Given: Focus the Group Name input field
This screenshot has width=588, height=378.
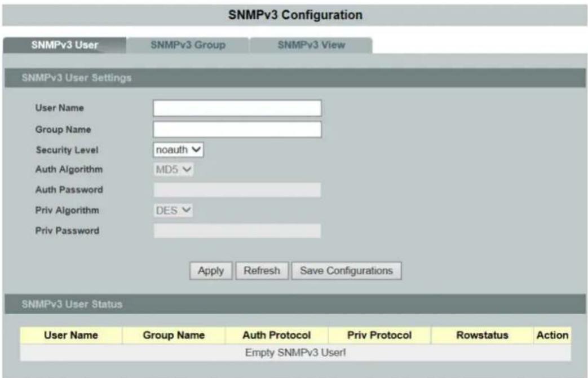Looking at the screenshot, I should tap(237, 130).
